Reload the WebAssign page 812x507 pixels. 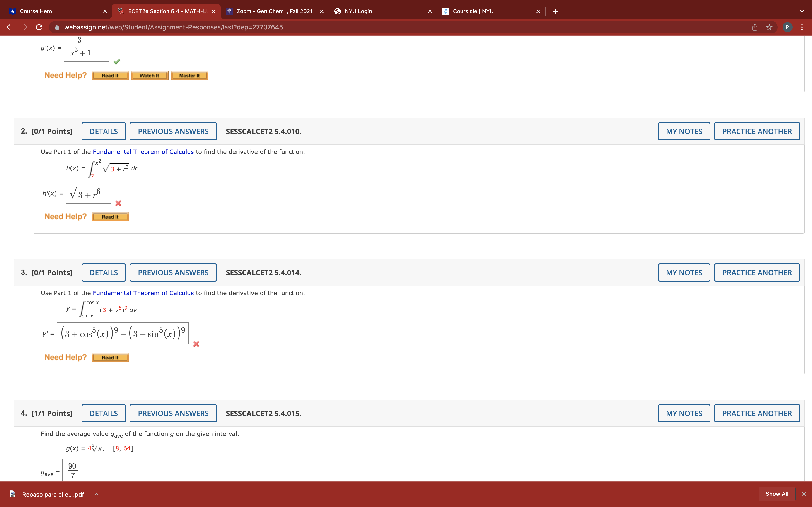(x=39, y=27)
